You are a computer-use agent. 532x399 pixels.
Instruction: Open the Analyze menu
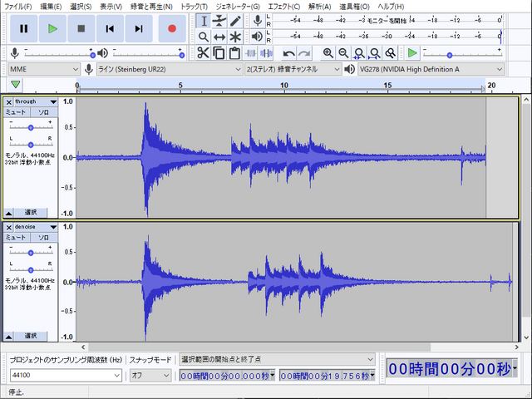tap(319, 7)
